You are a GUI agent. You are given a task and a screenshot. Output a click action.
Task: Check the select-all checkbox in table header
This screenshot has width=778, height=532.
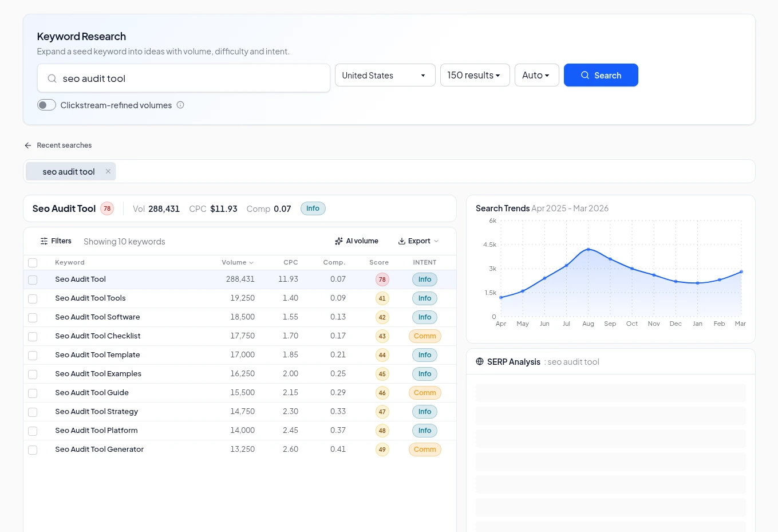33,263
